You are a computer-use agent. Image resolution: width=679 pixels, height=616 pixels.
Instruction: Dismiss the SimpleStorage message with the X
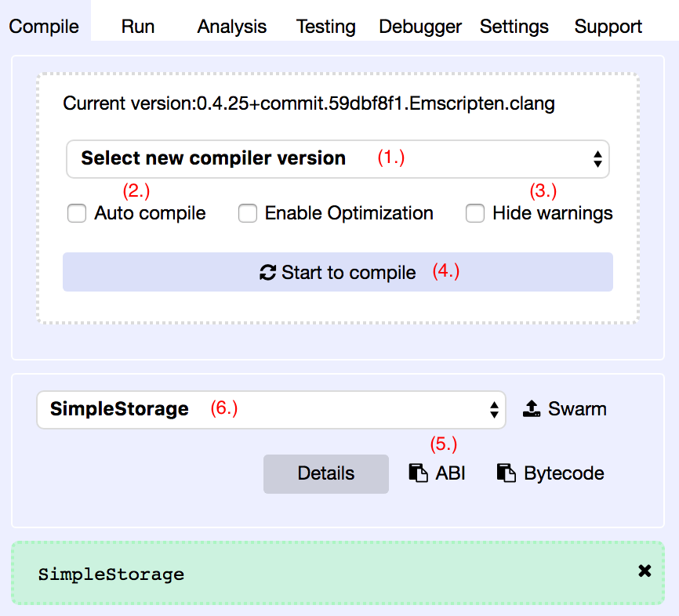(x=645, y=571)
